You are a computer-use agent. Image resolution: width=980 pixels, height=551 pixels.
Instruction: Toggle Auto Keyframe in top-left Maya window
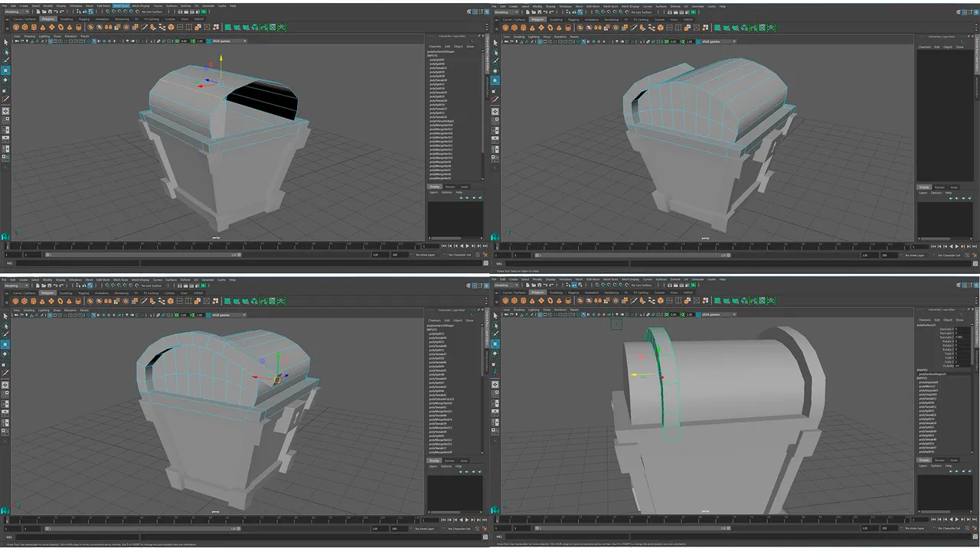pyautogui.click(x=479, y=255)
